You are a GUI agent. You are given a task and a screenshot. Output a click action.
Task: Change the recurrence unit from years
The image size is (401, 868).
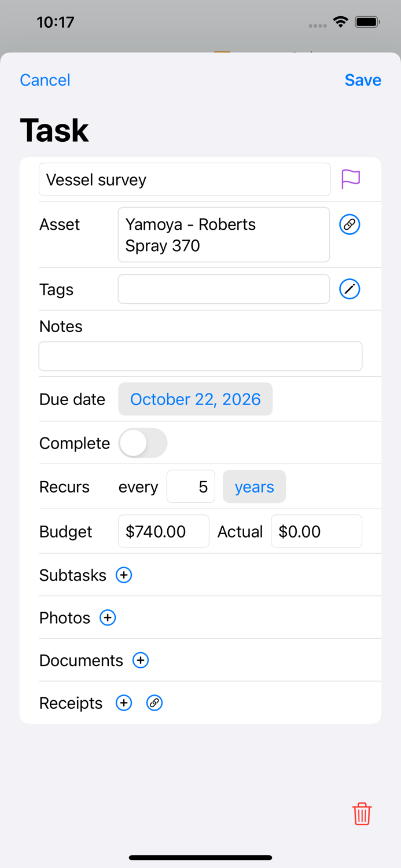pos(254,487)
